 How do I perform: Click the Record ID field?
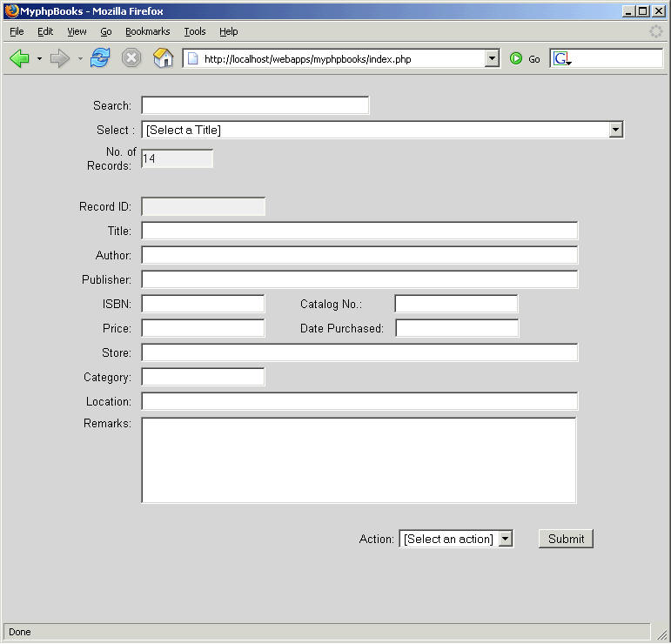point(204,206)
